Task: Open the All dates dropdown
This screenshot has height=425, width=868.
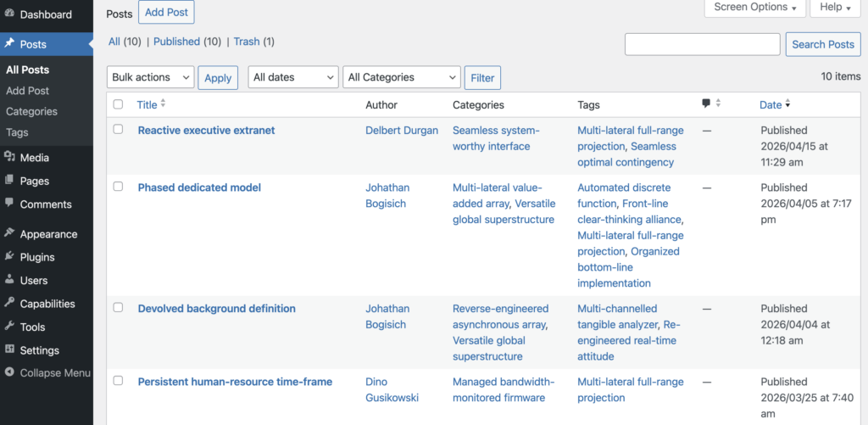Action: (293, 77)
